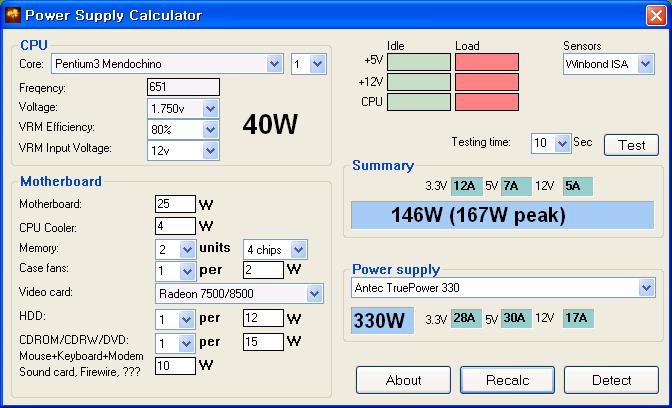
Task: Click the +12V Load red indicator
Action: coord(487,82)
